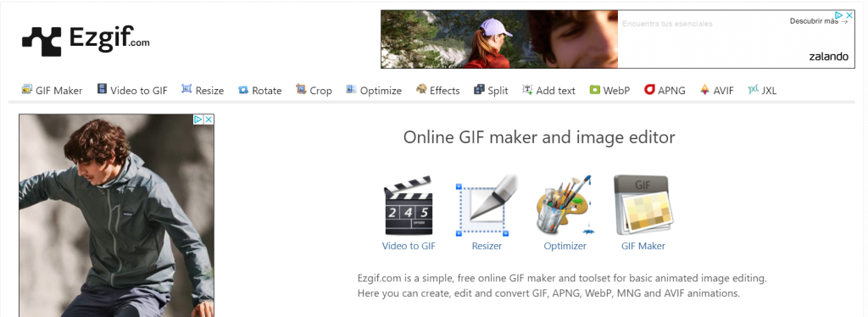Click the Optimize menu icon
Image resolution: width=868 pixels, height=317 pixels.
click(x=351, y=89)
